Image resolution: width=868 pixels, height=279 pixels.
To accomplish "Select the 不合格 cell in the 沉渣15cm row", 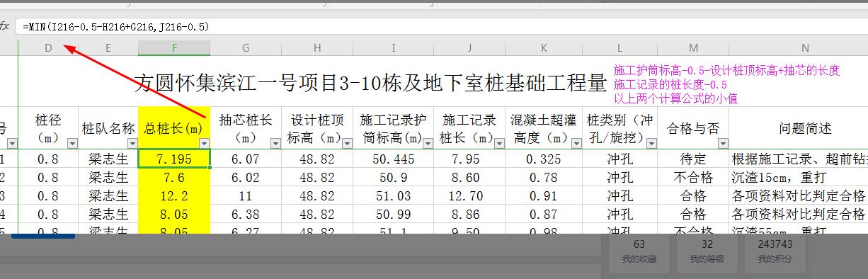I will [x=693, y=177].
